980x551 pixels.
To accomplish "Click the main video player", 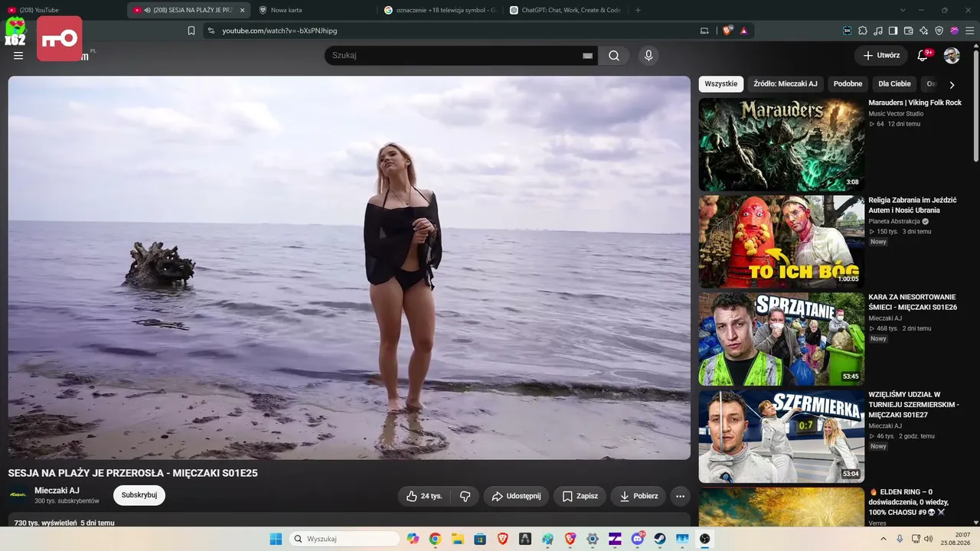I will coord(349,268).
